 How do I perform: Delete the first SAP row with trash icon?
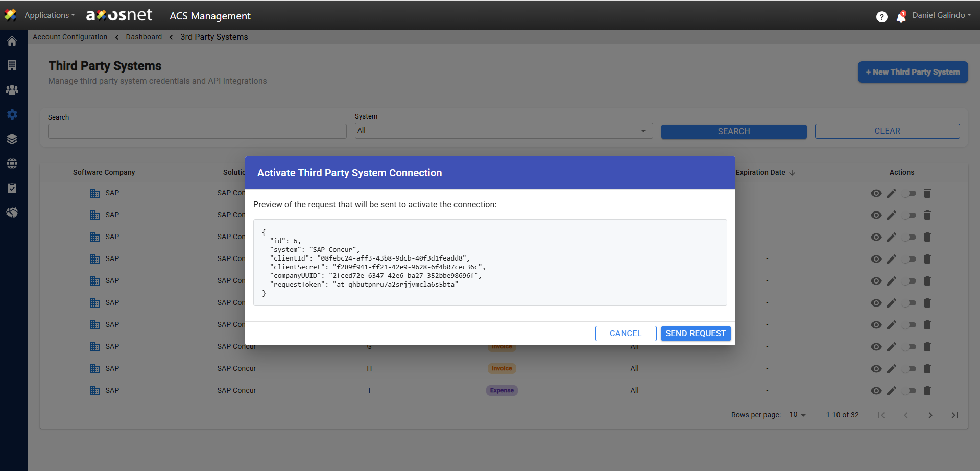pos(927,193)
